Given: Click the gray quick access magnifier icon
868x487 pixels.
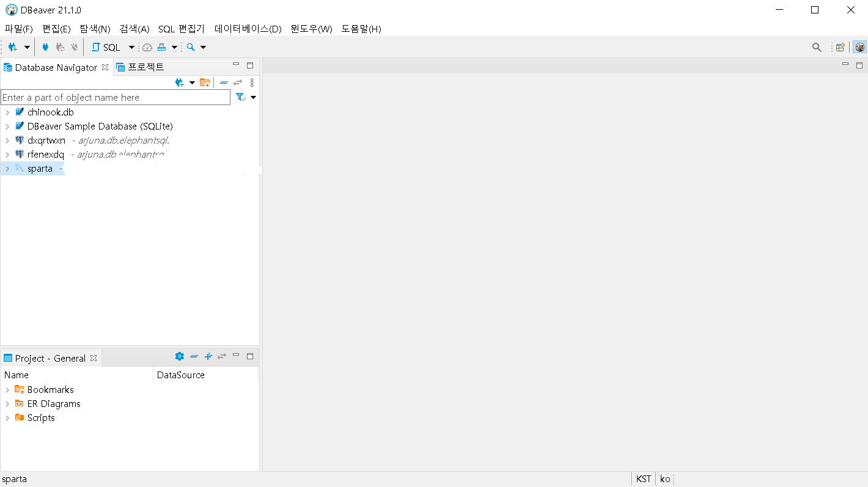Looking at the screenshot, I should pos(817,47).
